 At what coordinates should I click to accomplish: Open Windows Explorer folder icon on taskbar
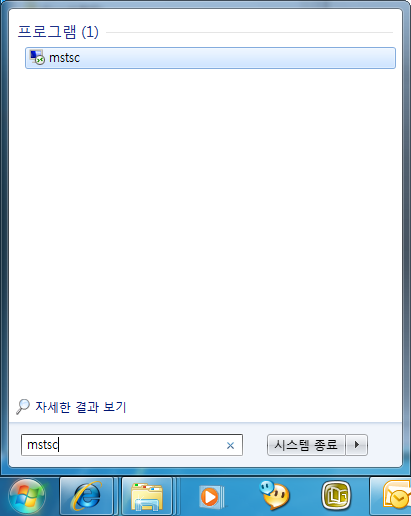tap(147, 496)
